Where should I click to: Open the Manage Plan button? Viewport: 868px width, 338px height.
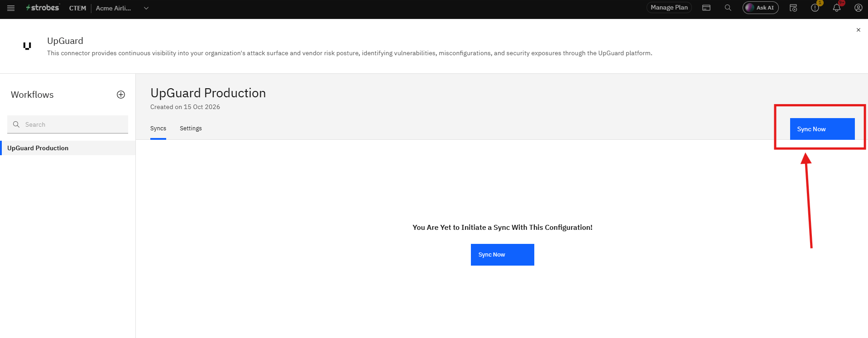pyautogui.click(x=669, y=8)
